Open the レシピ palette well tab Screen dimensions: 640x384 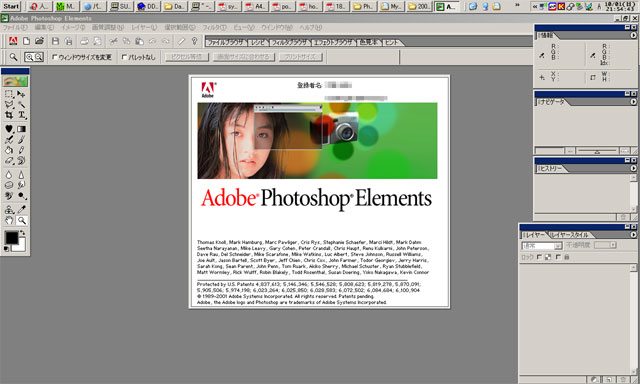258,42
